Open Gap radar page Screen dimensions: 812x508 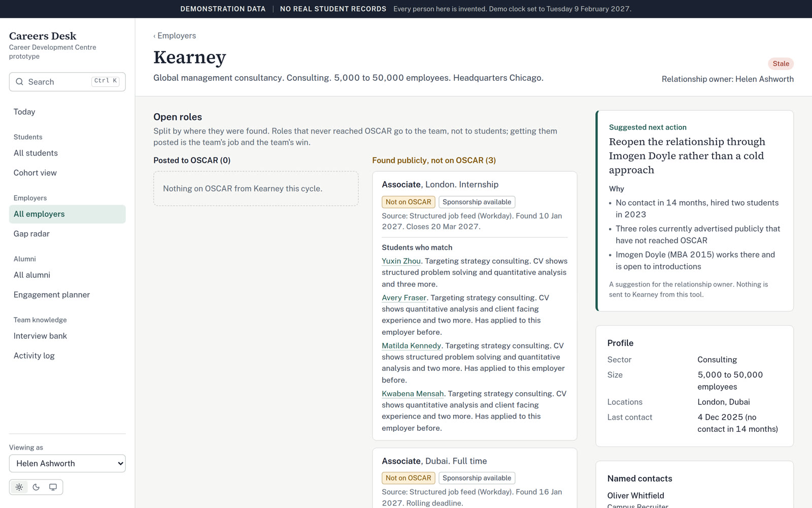pyautogui.click(x=67, y=234)
